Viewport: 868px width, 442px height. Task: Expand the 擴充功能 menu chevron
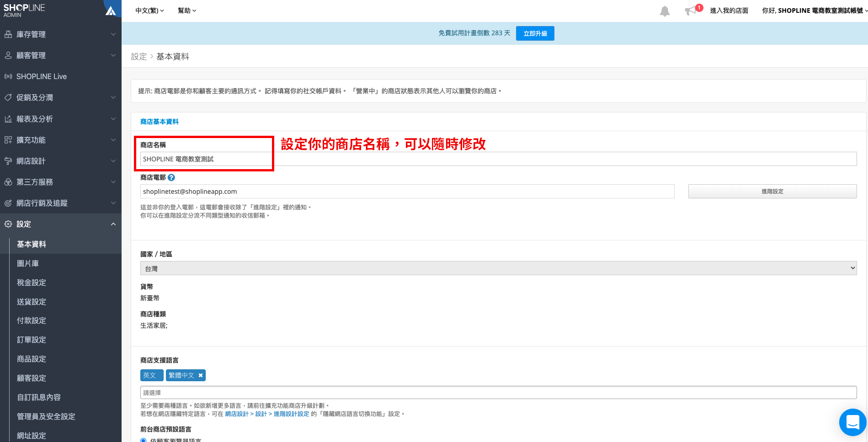pos(113,140)
